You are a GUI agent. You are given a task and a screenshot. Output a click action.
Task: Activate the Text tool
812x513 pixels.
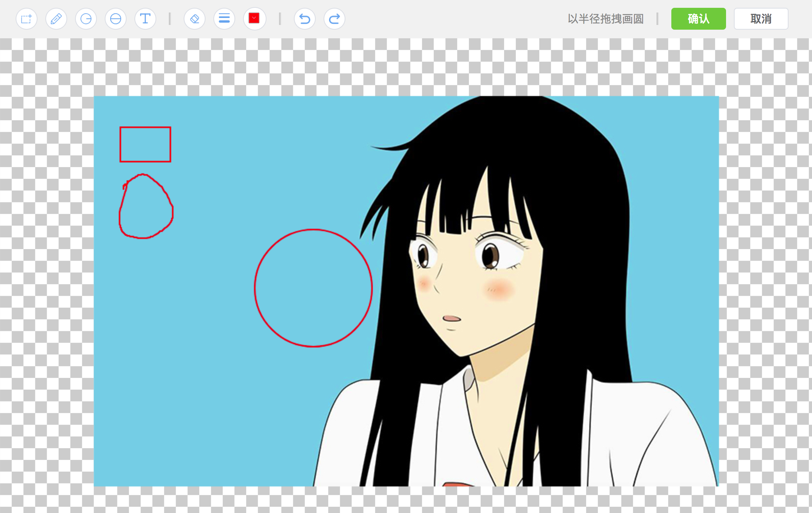(145, 19)
